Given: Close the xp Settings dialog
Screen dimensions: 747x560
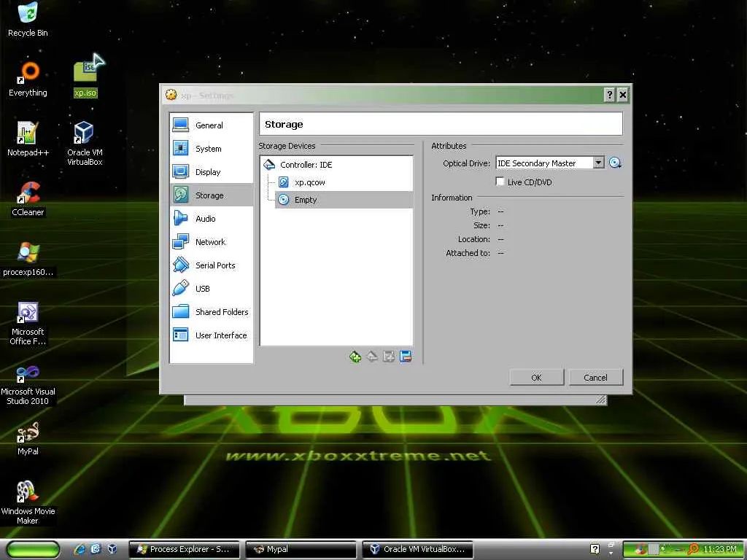Looking at the screenshot, I should click(x=623, y=95).
